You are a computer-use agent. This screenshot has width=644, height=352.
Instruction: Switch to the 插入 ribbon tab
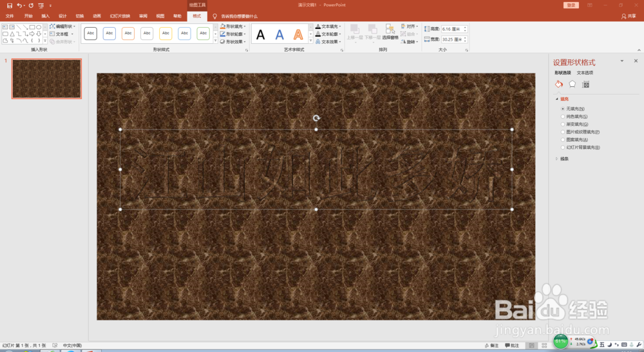click(x=45, y=16)
